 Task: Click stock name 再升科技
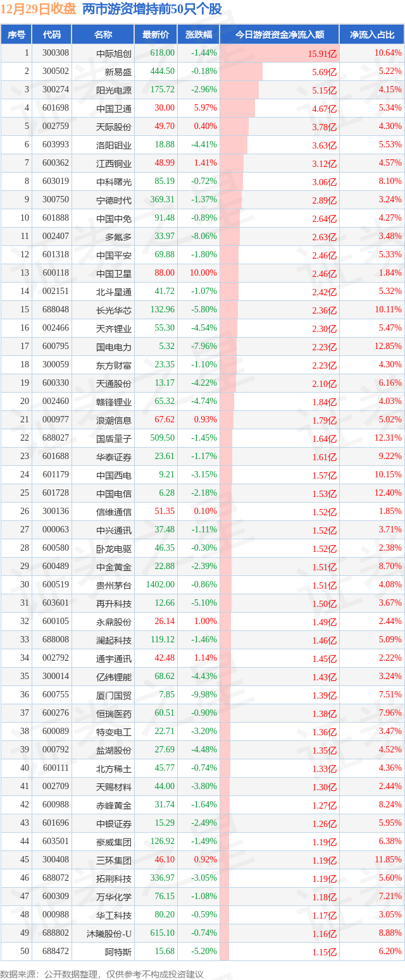pyautogui.click(x=114, y=603)
